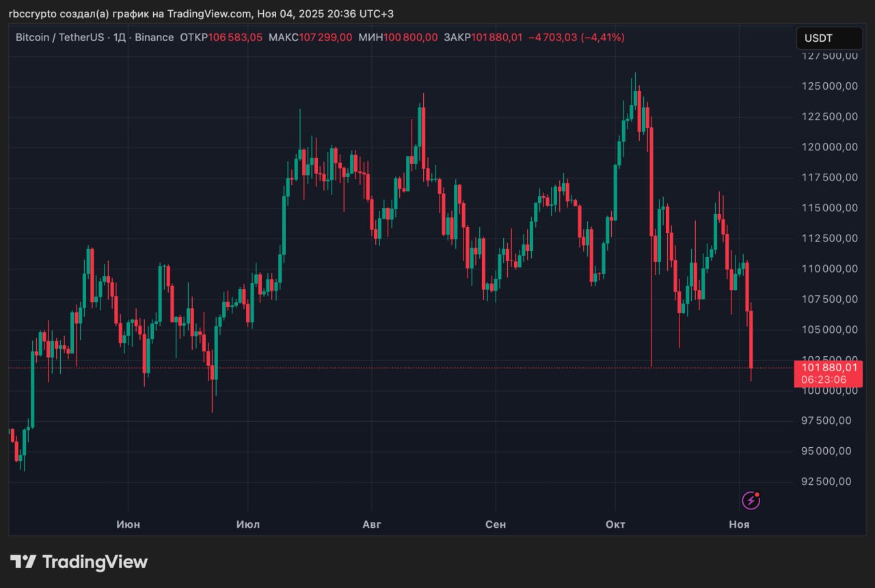Image resolution: width=875 pixels, height=588 pixels.
Task: Click the 06:23:06 candle countdown timer
Action: (828, 379)
